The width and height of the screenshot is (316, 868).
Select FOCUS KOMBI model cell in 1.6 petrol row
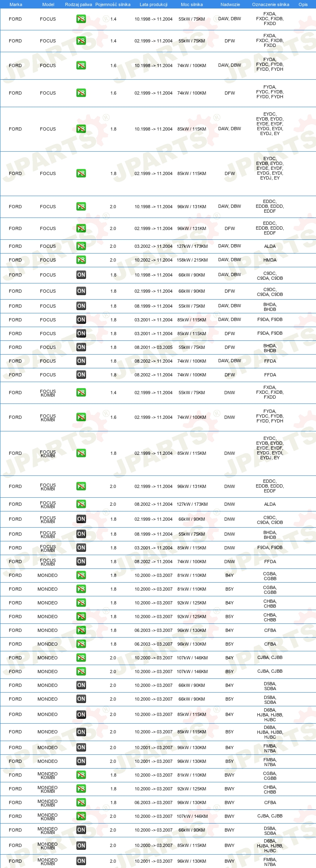pos(48,418)
